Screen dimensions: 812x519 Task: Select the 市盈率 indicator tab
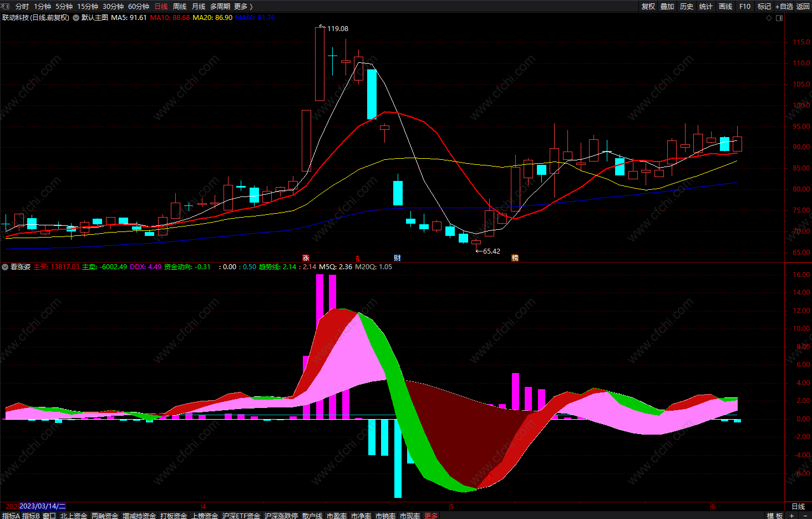pyautogui.click(x=337, y=516)
